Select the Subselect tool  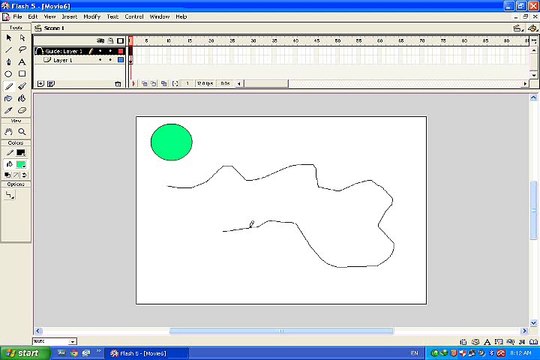click(22, 38)
